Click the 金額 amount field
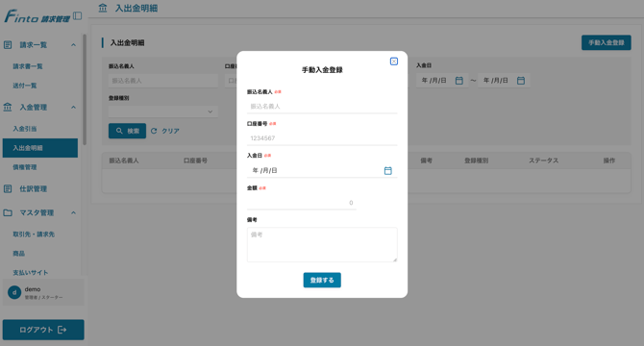The height and width of the screenshot is (346, 644). coord(302,203)
